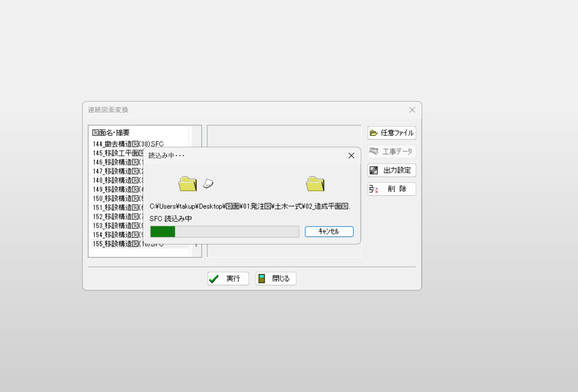
Task: Select the row starting with 155_移設構造図
Action: pyautogui.click(x=117, y=244)
